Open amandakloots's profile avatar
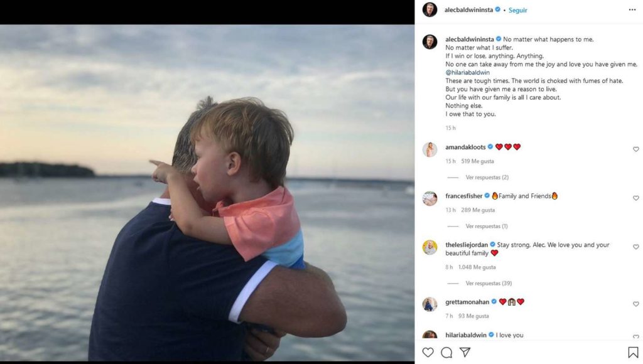The height and width of the screenshot is (364, 643). (430, 149)
